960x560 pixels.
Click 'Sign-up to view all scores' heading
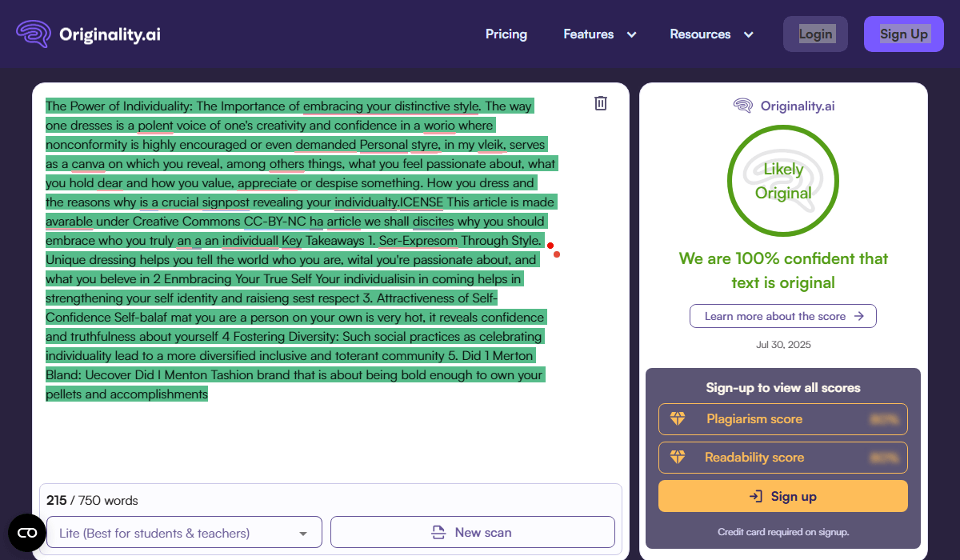[x=783, y=388]
